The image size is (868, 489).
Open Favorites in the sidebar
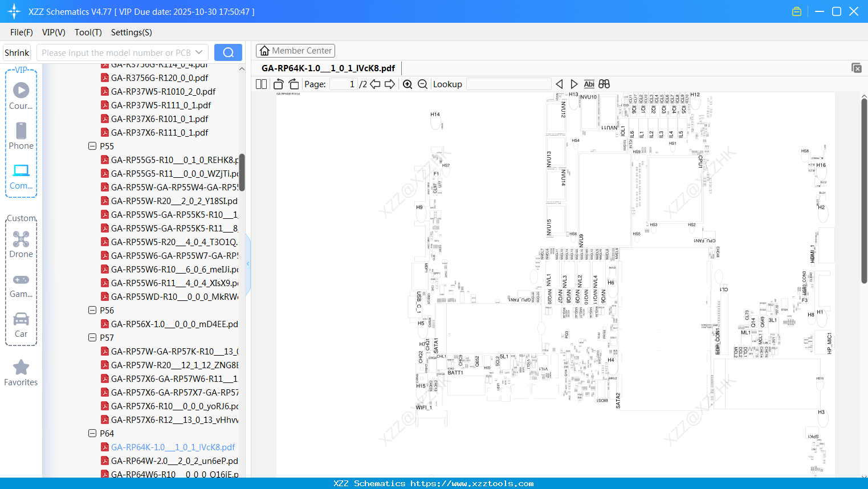pyautogui.click(x=21, y=373)
